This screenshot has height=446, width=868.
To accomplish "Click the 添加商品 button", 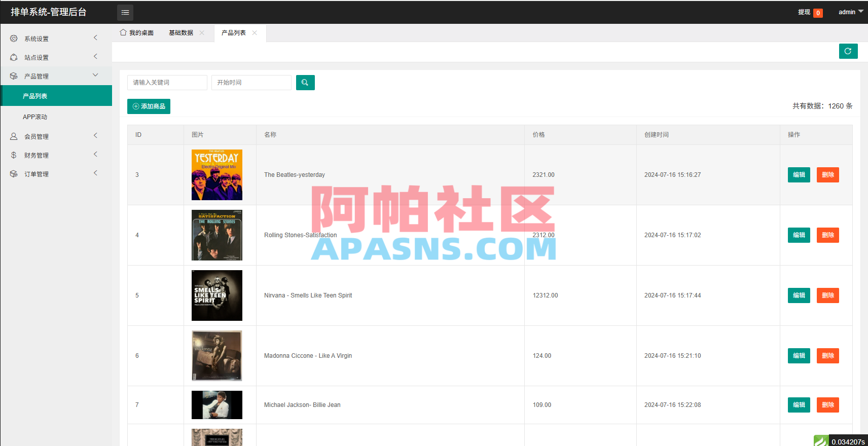I will 149,106.
